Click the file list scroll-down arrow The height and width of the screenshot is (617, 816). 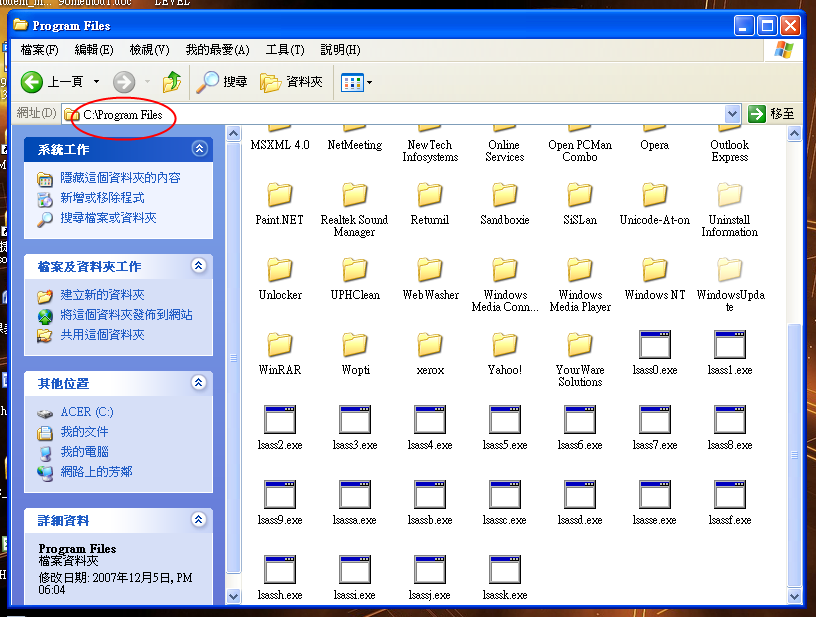794,596
